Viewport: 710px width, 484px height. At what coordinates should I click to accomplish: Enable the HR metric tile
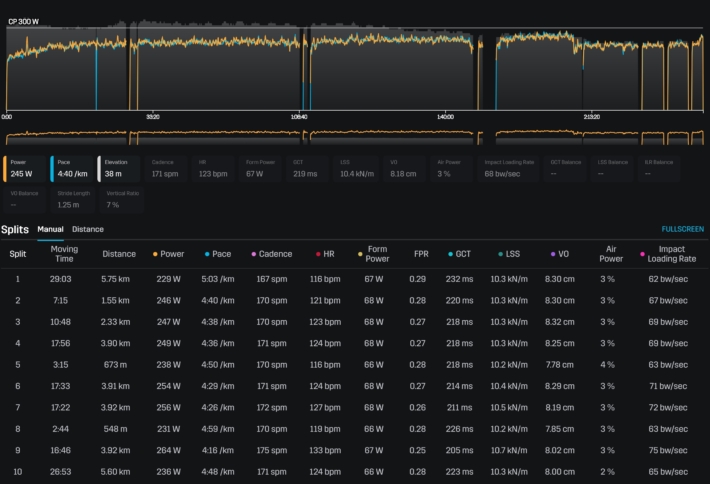(214, 167)
